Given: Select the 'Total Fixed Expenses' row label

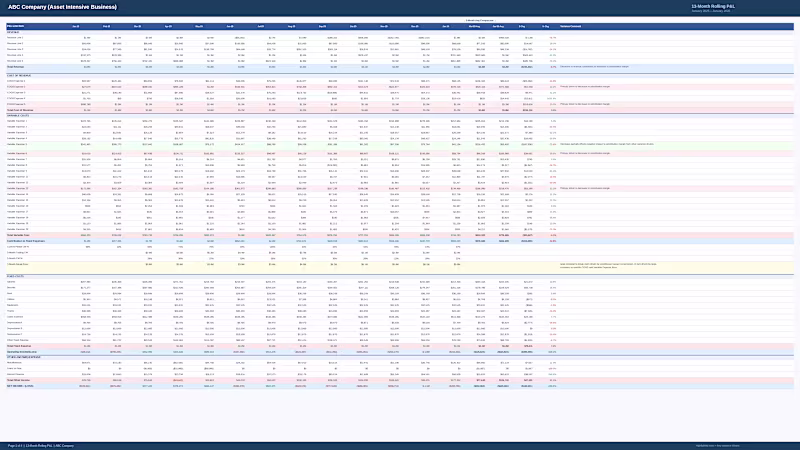Looking at the screenshot, I should point(19,346).
